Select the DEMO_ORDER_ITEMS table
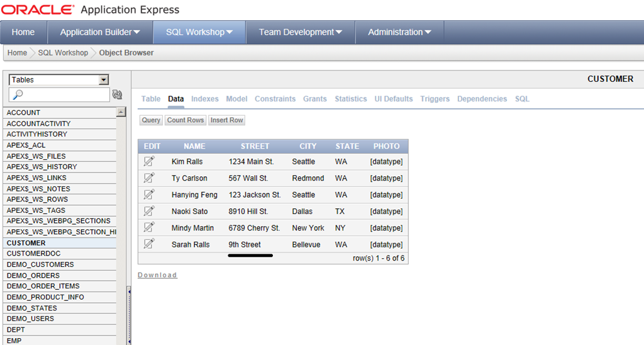Image resolution: width=644 pixels, height=345 pixels. [60, 286]
